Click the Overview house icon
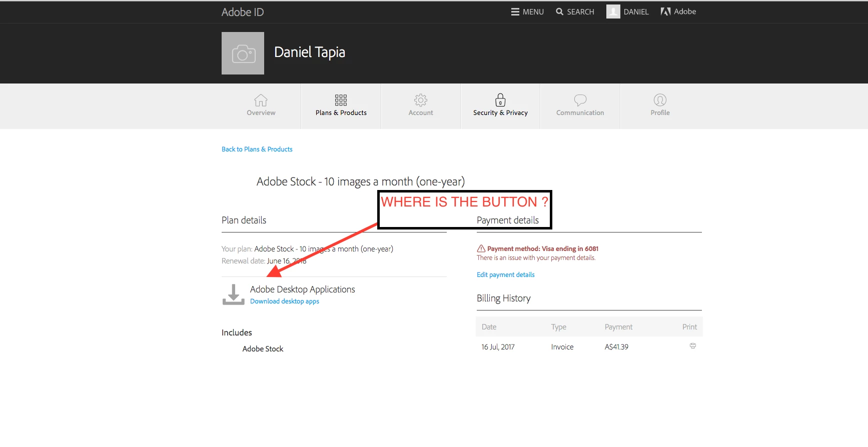Image resolution: width=868 pixels, height=447 pixels. (261, 100)
